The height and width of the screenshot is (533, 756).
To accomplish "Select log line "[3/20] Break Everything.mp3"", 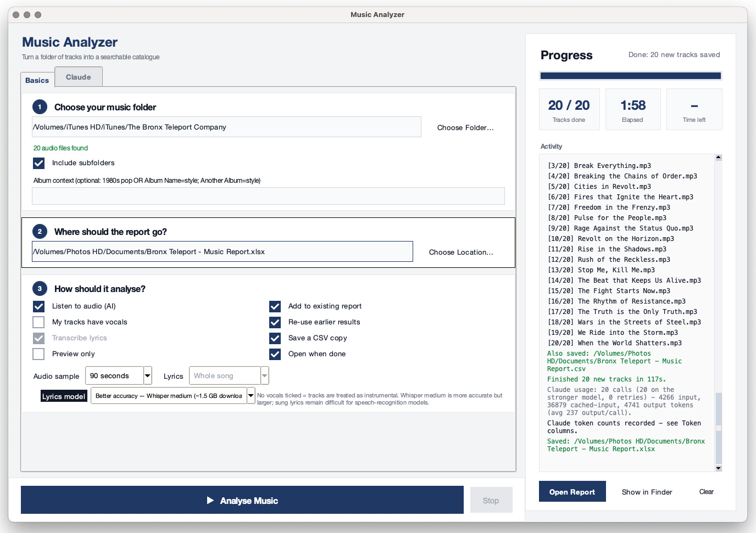I will point(599,166).
